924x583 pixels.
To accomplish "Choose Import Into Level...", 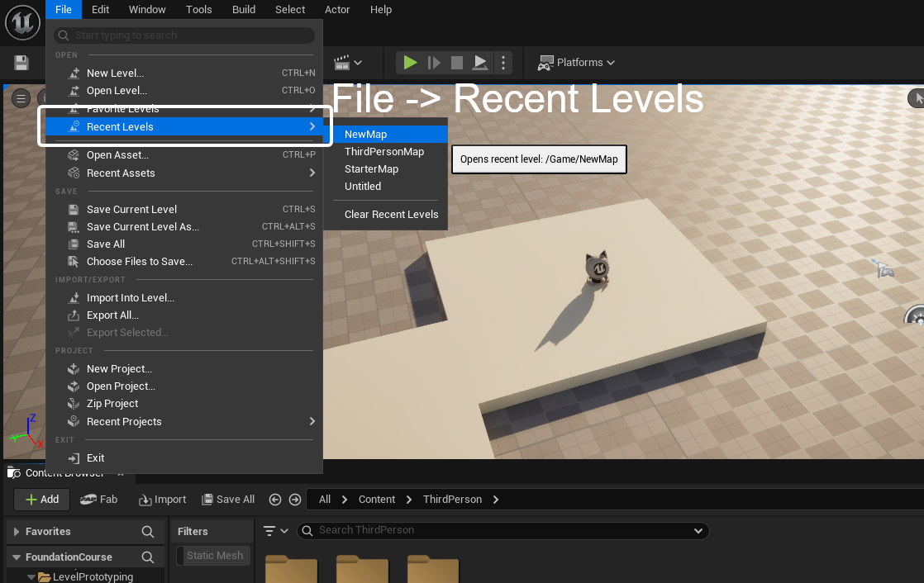I will 183,298.
